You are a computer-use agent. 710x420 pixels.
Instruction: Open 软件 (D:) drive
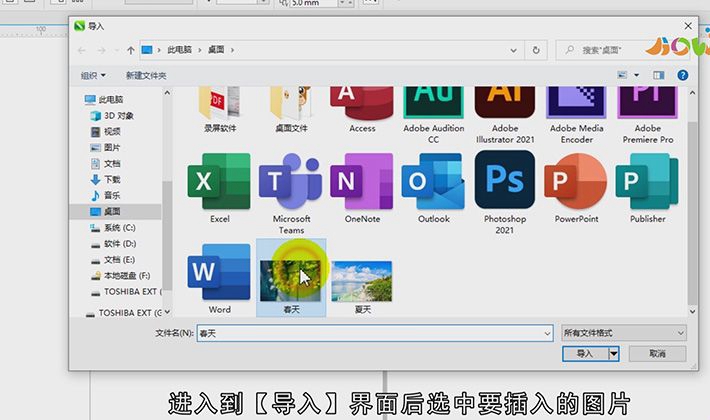(120, 243)
